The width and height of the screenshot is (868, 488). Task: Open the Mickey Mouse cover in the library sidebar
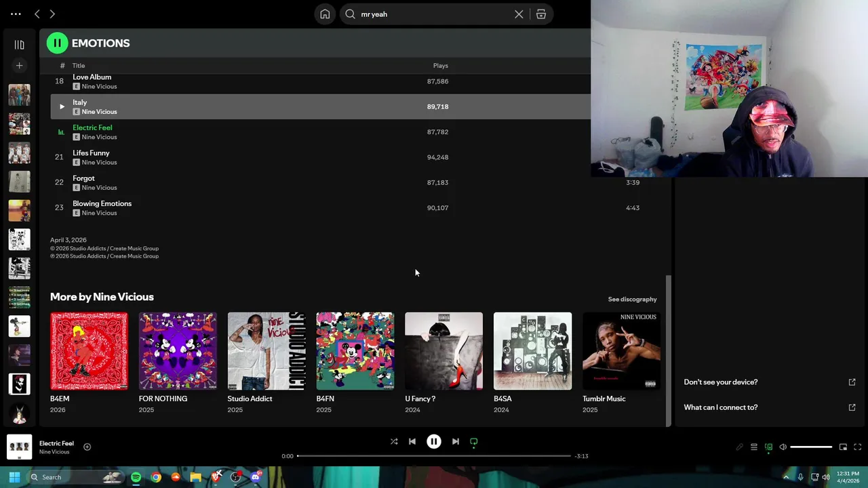click(19, 326)
